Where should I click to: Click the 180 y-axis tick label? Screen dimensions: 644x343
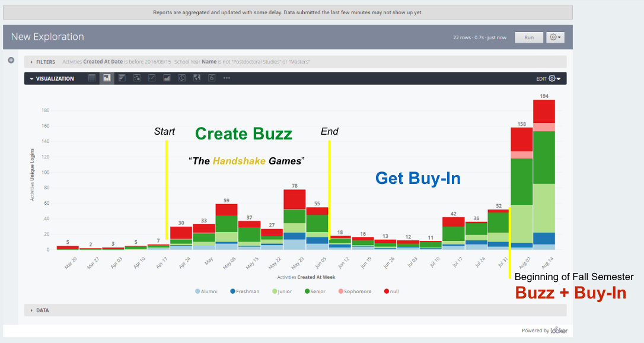[x=45, y=110]
